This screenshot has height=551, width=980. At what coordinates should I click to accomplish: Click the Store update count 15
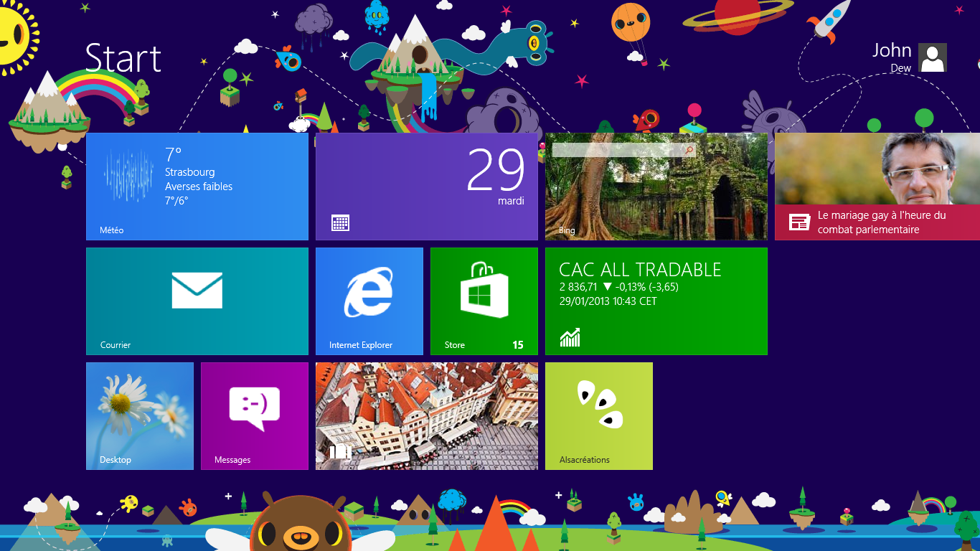(x=518, y=345)
